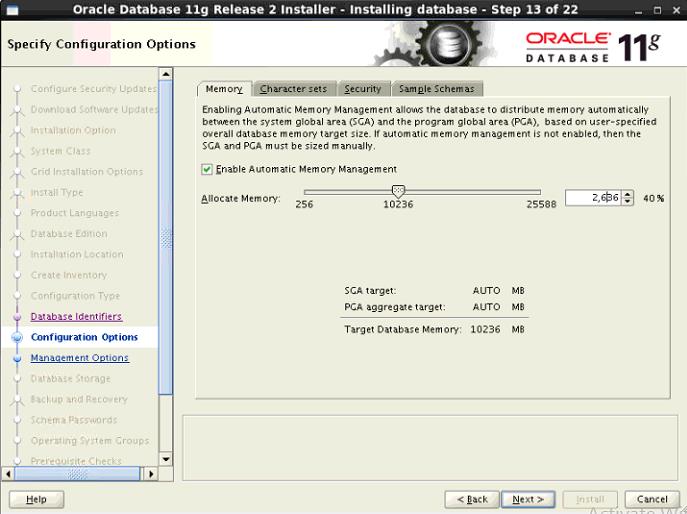Click the disabled 'Schema Passwords' step

[x=74, y=420]
